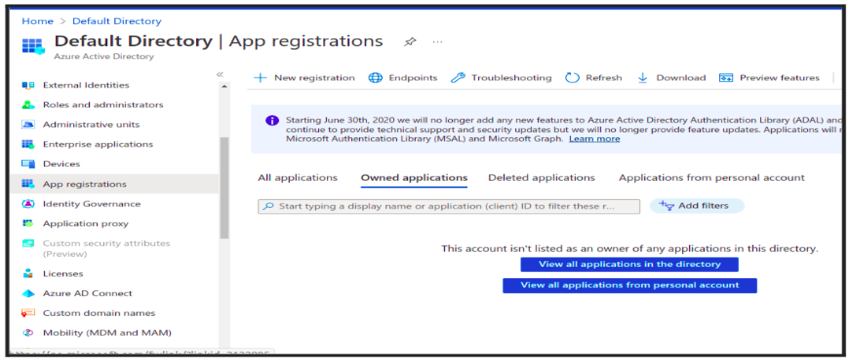Click the Download arrow icon

point(643,78)
